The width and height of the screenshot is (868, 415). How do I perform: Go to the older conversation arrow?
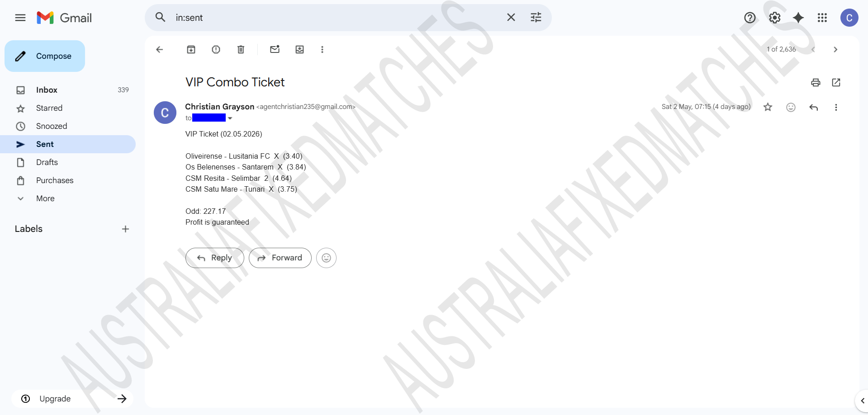835,49
